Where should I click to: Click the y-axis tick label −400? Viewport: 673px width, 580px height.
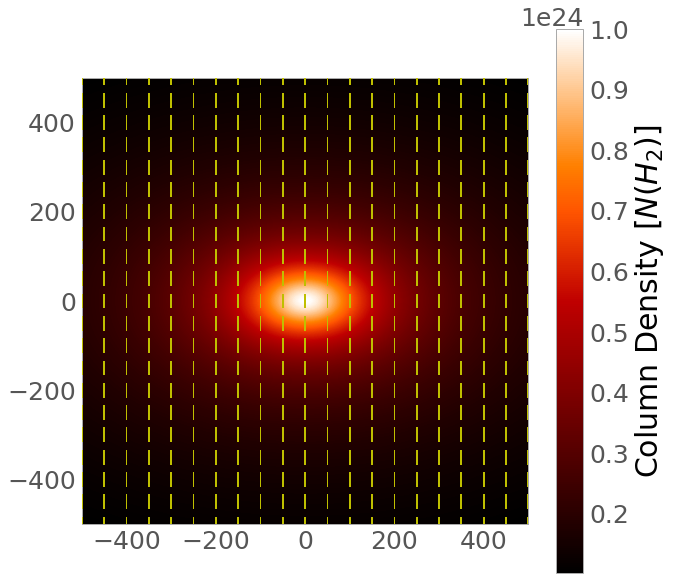(42, 481)
